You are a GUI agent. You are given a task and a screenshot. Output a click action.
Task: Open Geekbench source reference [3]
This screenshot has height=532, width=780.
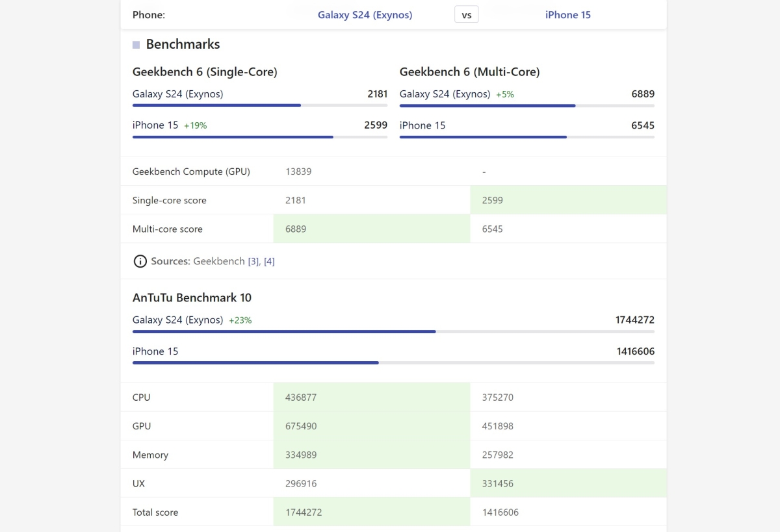(x=253, y=261)
